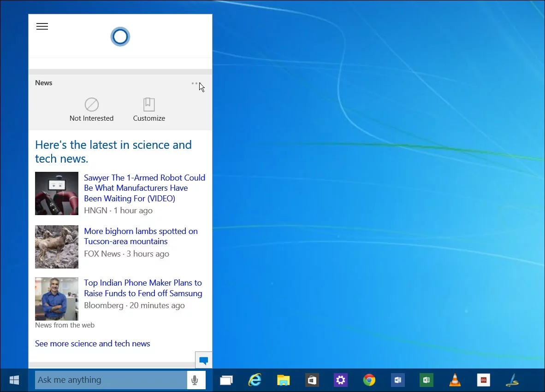Open the purple Settings gear app
545x392 pixels.
[341, 380]
